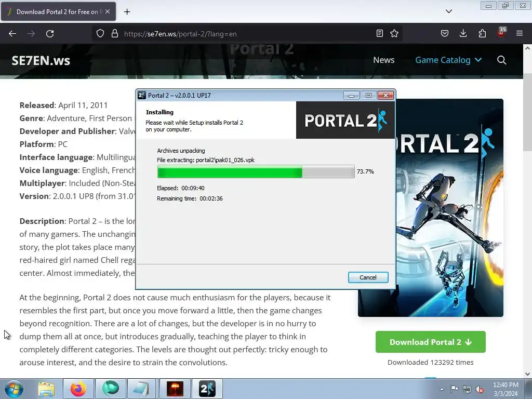Click the muted volume tray icon

pos(480,389)
